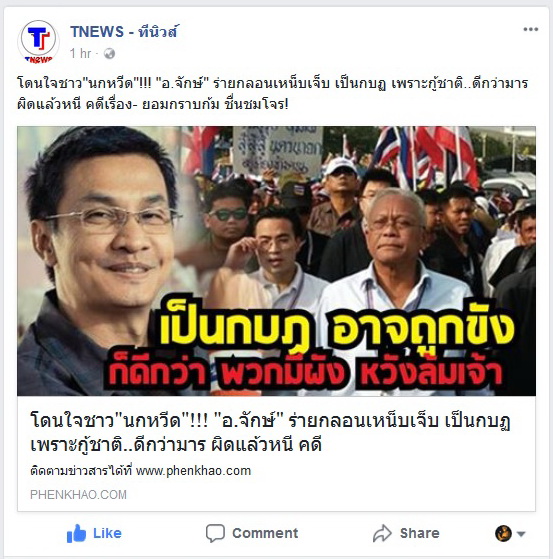Click the public globe privacy icon
The height and width of the screenshot is (559, 553).
(109, 53)
